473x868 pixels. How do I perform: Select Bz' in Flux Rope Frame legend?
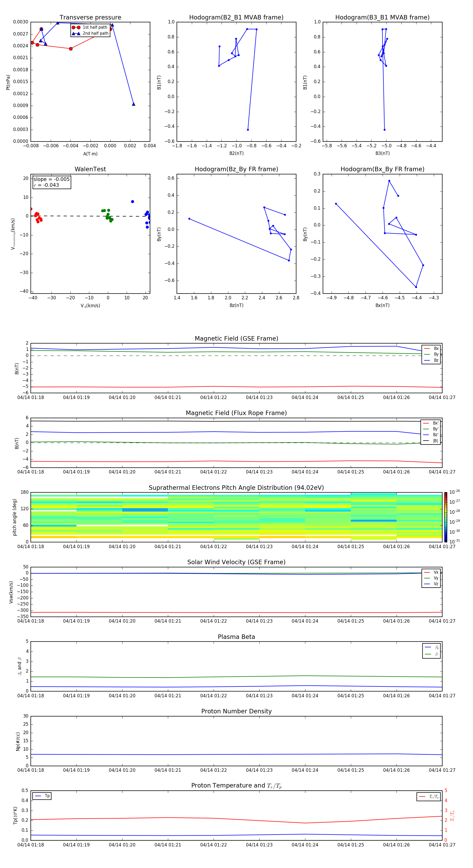click(x=431, y=435)
